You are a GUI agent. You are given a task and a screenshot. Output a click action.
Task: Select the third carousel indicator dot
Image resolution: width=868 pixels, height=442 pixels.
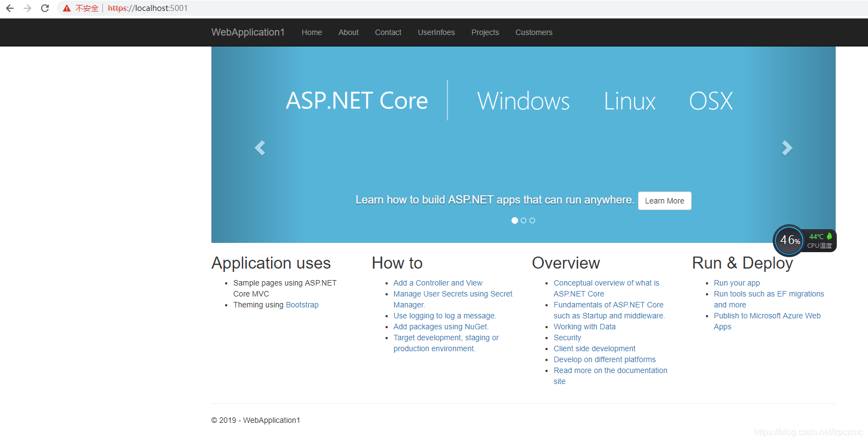point(532,220)
